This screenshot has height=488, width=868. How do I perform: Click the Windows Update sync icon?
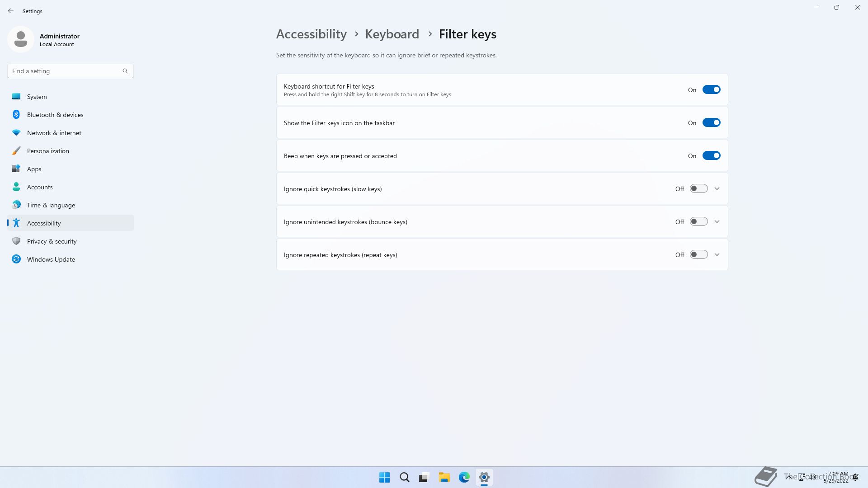tap(16, 259)
